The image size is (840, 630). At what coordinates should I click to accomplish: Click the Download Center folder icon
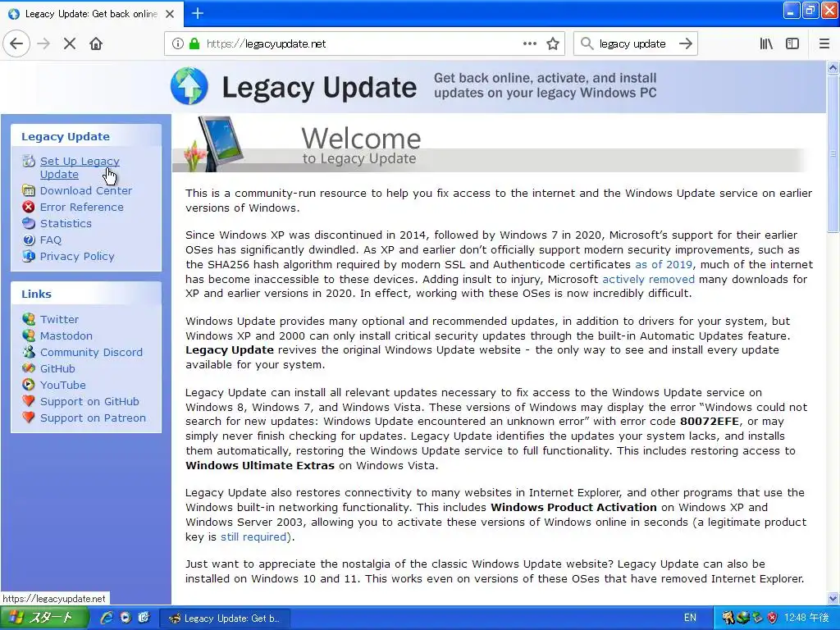coord(29,190)
